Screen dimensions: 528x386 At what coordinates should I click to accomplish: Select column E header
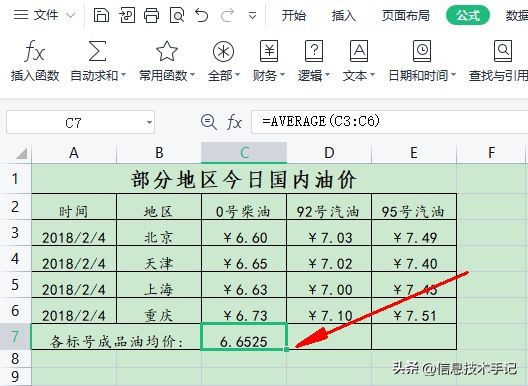pos(414,153)
